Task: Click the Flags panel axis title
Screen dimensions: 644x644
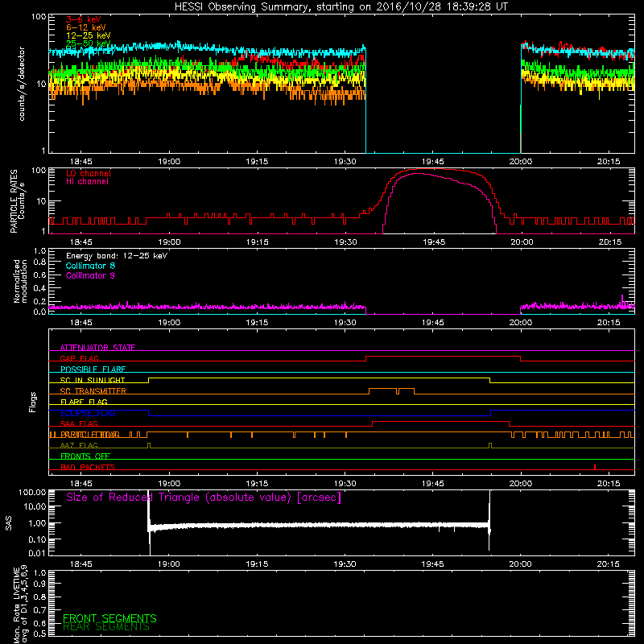Action: (x=32, y=402)
